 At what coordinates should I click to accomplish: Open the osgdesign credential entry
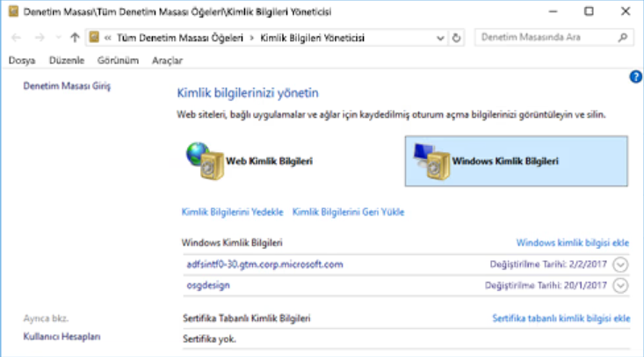(208, 286)
